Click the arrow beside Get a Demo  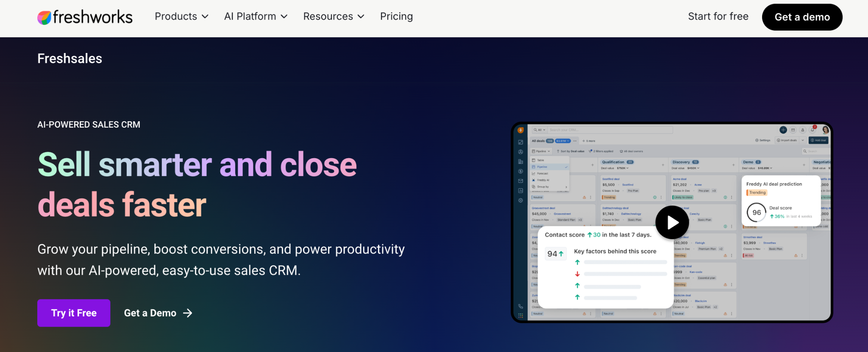click(188, 313)
